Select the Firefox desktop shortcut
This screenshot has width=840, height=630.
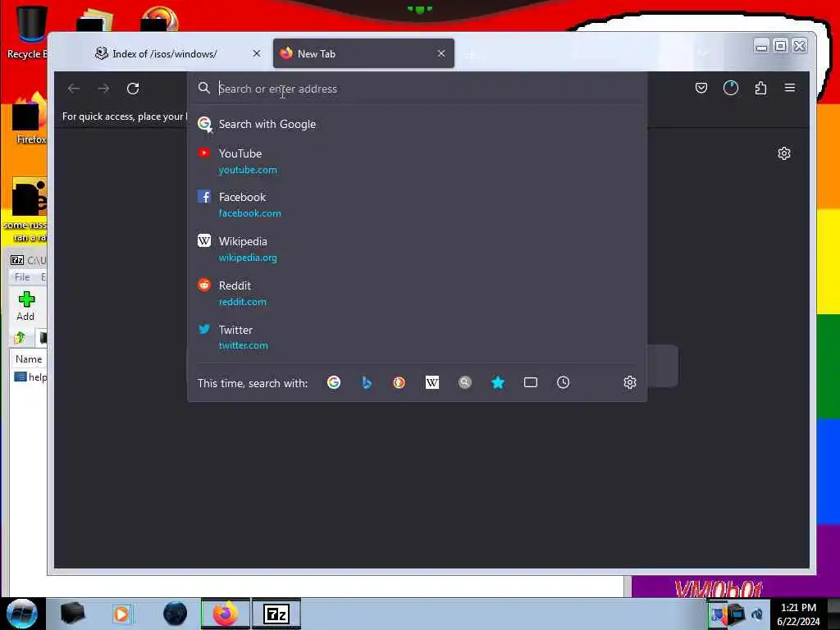[30, 119]
